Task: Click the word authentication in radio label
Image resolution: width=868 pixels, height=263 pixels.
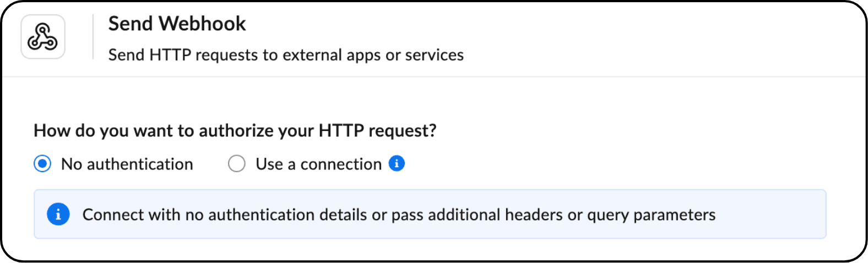Action: 140,164
